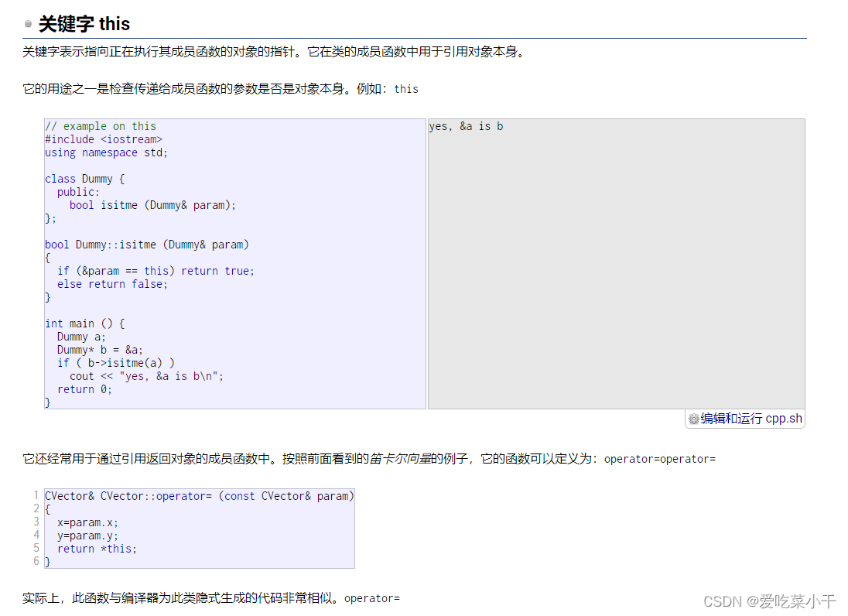Click the cout << "yes, &a is b\n" line
The width and height of the screenshot is (848, 616).
146,376
